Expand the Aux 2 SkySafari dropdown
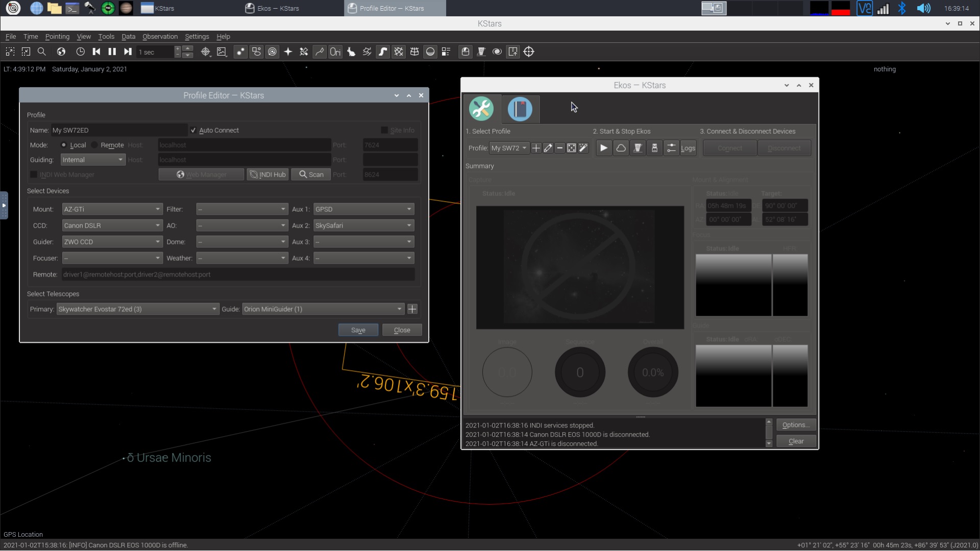 tap(363, 226)
